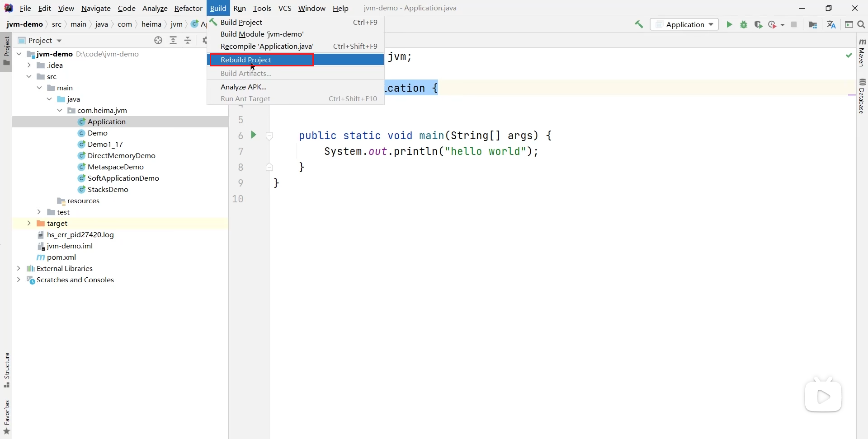Click heima in the breadcrumb path

[x=151, y=24]
